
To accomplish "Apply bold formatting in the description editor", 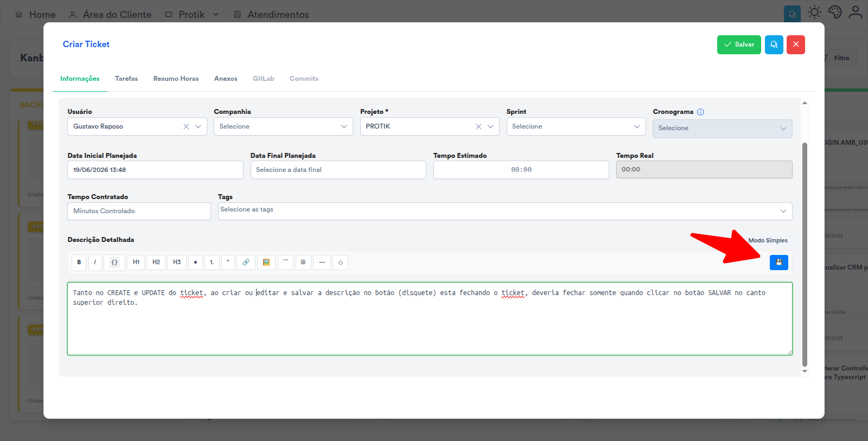I will pyautogui.click(x=79, y=263).
